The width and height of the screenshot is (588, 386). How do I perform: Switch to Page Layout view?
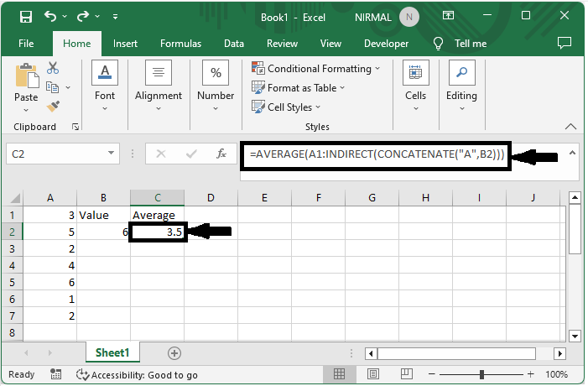373,373
